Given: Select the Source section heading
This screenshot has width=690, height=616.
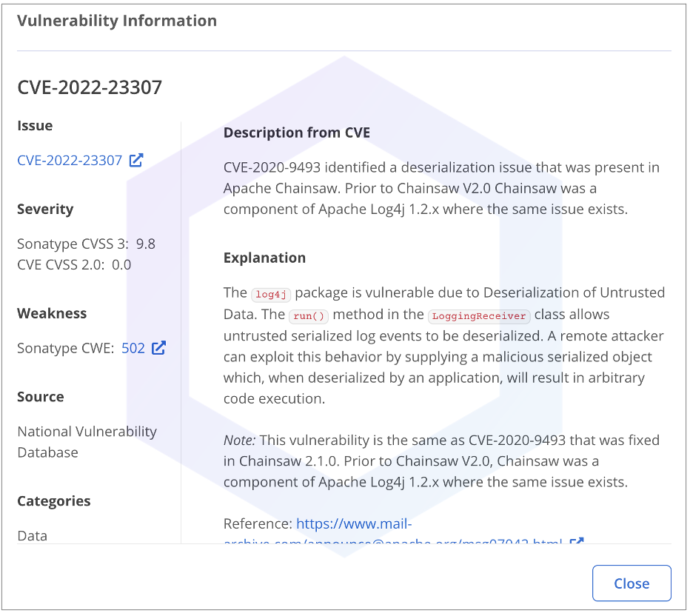Looking at the screenshot, I should [x=41, y=397].
